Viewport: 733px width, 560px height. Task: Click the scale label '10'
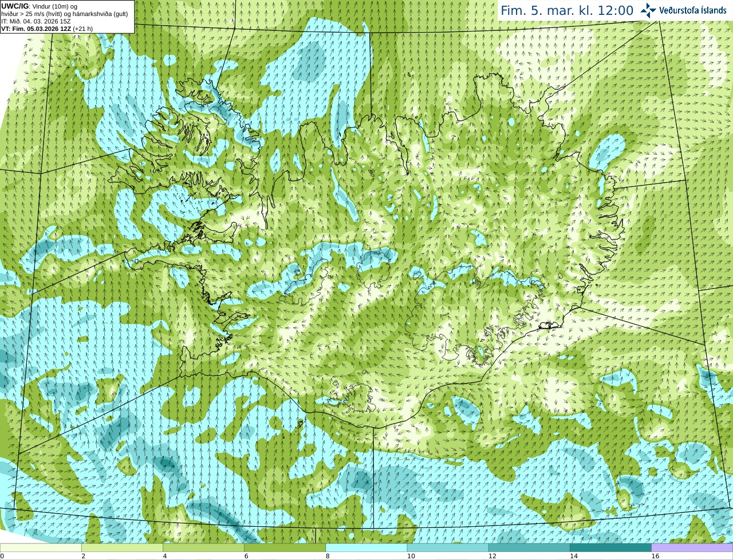click(x=411, y=556)
